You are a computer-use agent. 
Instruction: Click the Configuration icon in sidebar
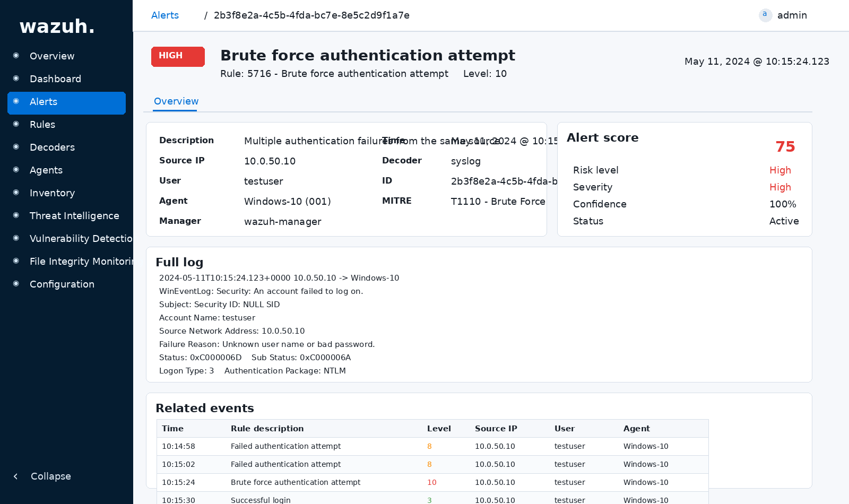(x=16, y=284)
